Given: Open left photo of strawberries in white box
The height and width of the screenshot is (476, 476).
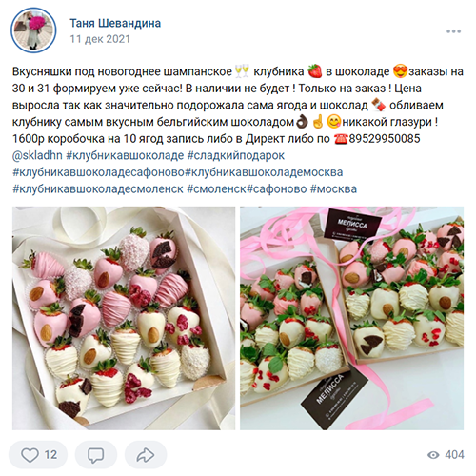Looking at the screenshot, I should (124, 318).
